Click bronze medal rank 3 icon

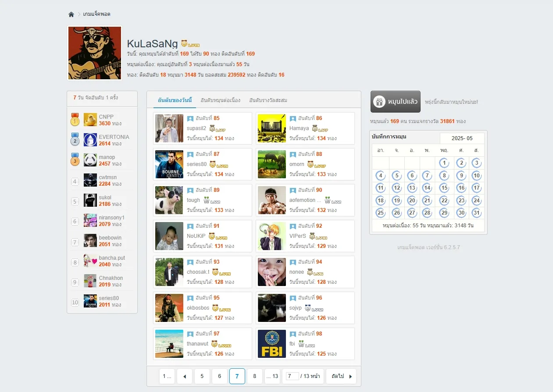[75, 160]
